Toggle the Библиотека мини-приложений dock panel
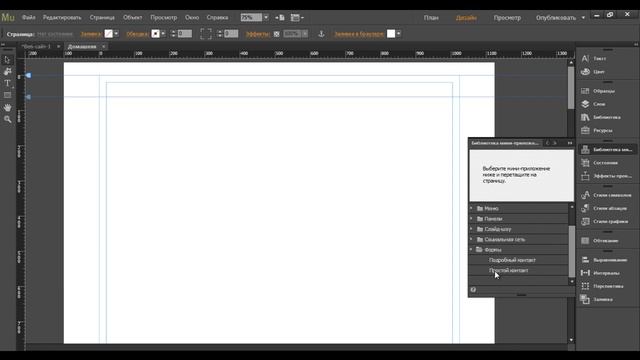This screenshot has height=360, width=640. (607, 149)
